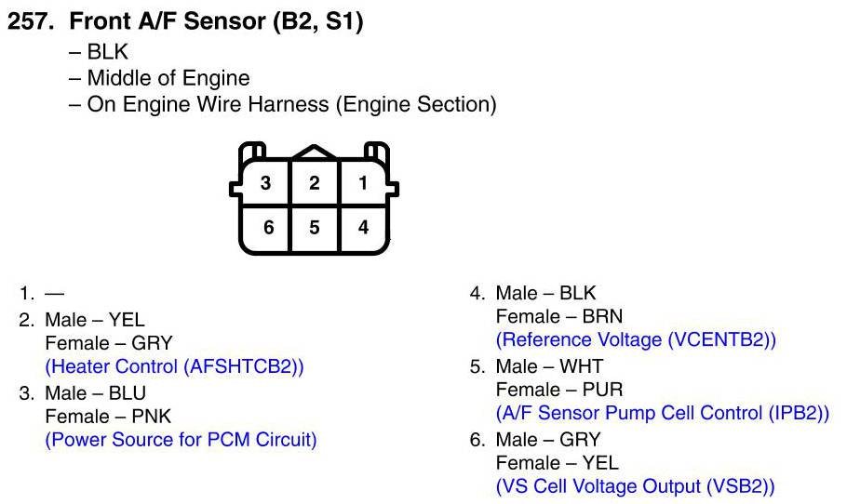
Task: Click pin 6 cavity in connector diagram
Action: 268,227
